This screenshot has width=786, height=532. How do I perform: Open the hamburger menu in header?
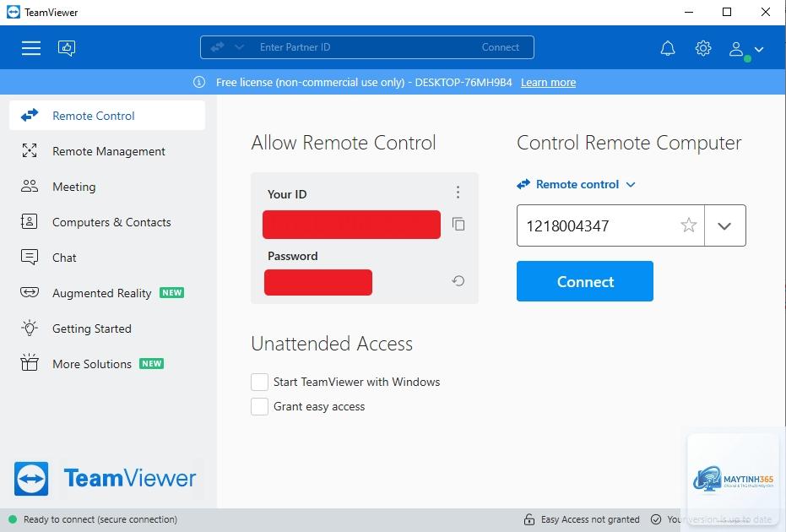click(x=31, y=48)
